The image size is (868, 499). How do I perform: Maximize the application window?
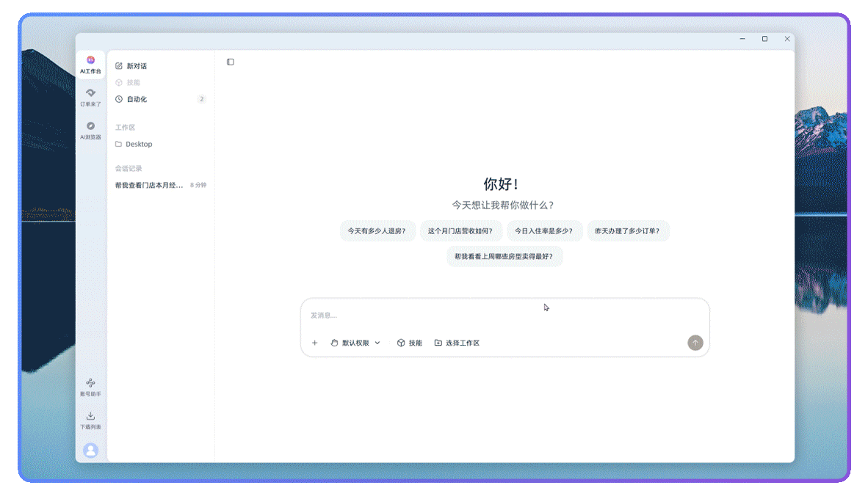click(x=764, y=39)
